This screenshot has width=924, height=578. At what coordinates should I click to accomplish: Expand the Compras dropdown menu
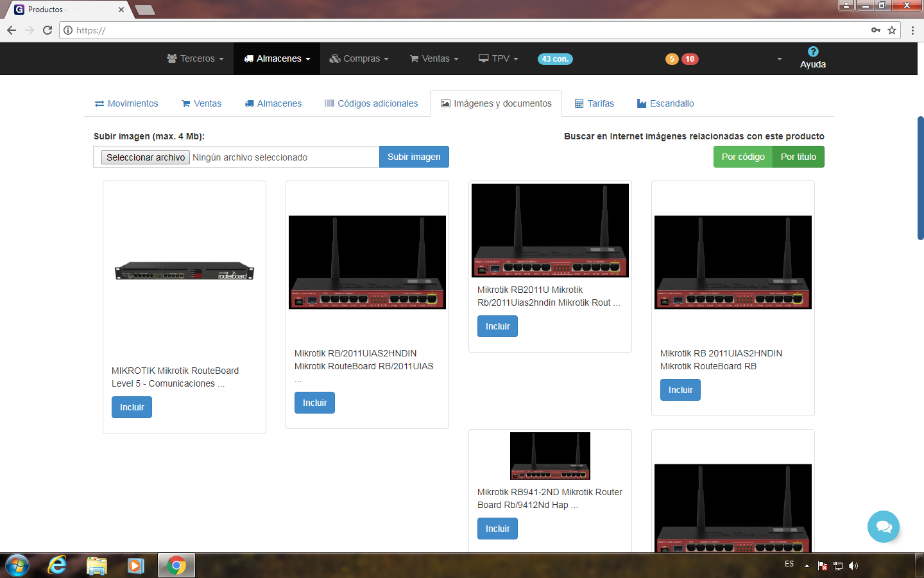(x=359, y=58)
